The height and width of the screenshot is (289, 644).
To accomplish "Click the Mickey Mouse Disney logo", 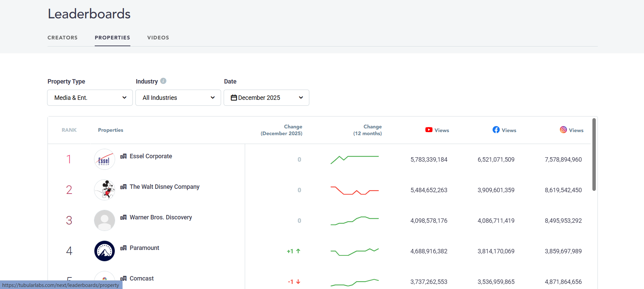I will click(105, 190).
